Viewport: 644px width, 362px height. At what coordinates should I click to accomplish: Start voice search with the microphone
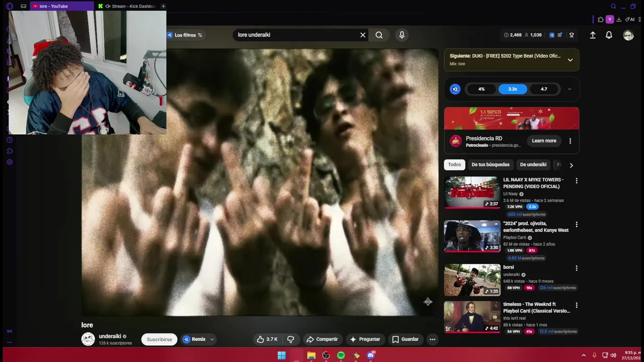coord(401,35)
